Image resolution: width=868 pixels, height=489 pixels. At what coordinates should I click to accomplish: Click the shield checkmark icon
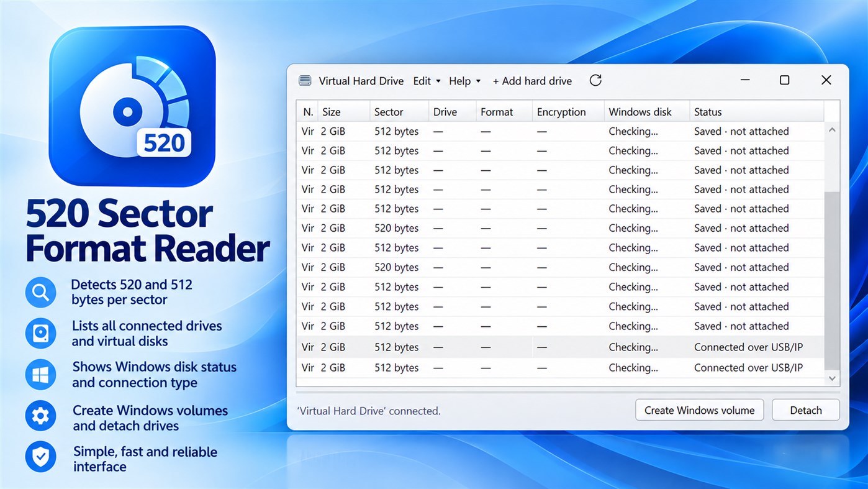(x=40, y=457)
